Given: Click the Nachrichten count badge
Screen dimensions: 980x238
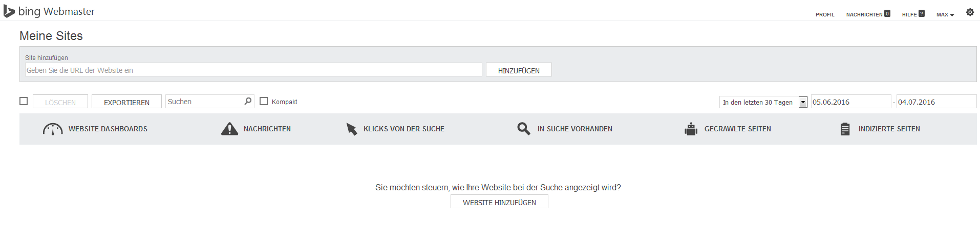Looking at the screenshot, I should 887,14.
